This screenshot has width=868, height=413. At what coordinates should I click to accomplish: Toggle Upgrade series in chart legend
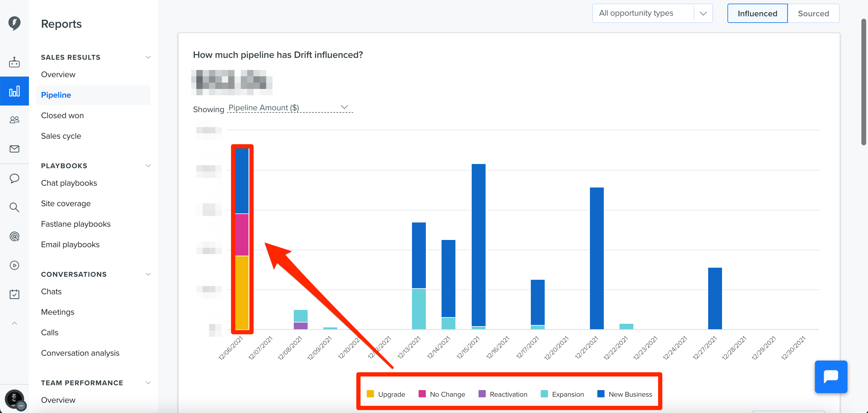click(385, 394)
